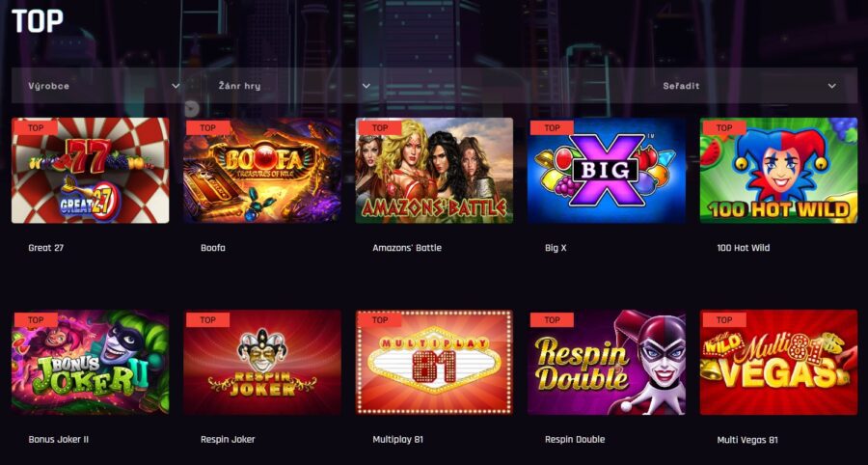Viewport: 868px width, 465px height.
Task: Open the Great 27 game thumbnail
Action: coord(91,171)
